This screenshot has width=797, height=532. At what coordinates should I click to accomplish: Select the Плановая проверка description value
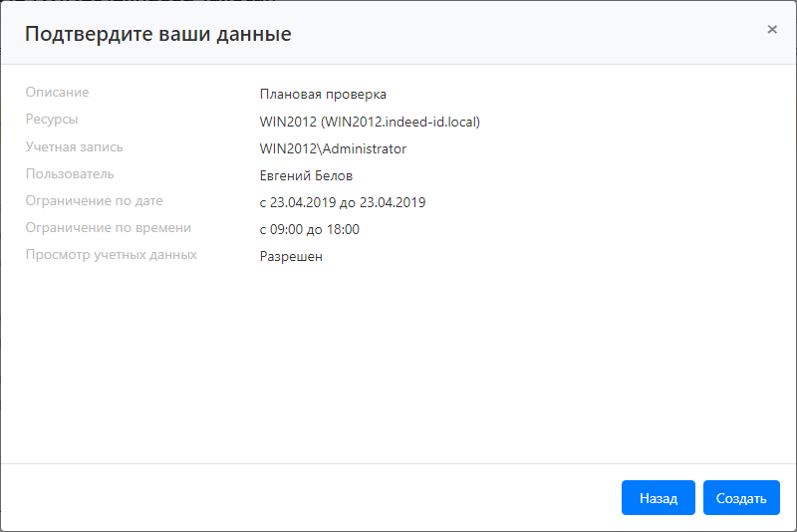[x=322, y=95]
